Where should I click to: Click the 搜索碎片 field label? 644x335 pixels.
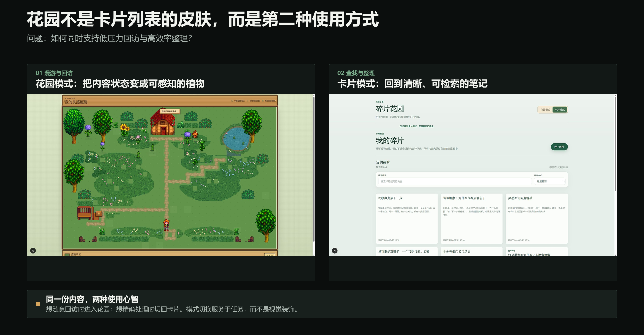[382, 175]
